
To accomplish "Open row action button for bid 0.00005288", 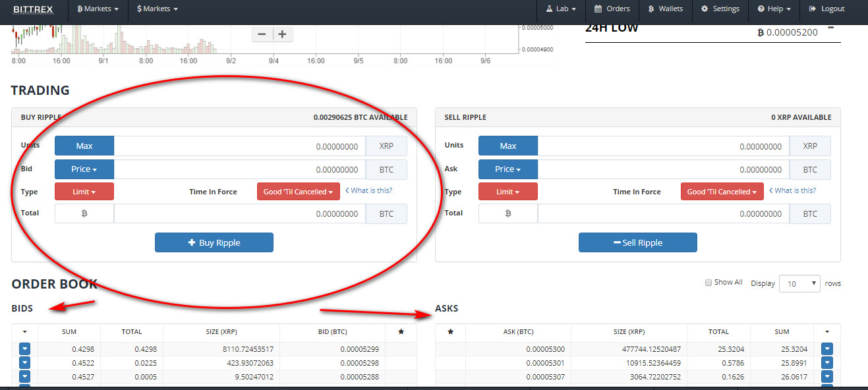I will (24, 377).
